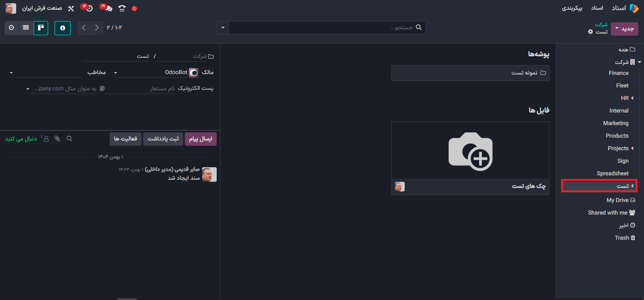Open the activity clock view
644x300 pixels.
(11, 28)
